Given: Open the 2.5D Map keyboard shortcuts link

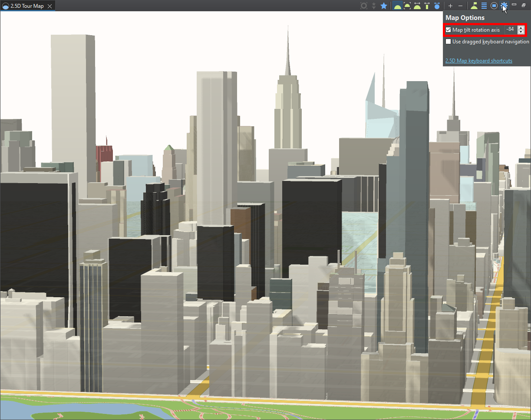Looking at the screenshot, I should click(x=478, y=61).
